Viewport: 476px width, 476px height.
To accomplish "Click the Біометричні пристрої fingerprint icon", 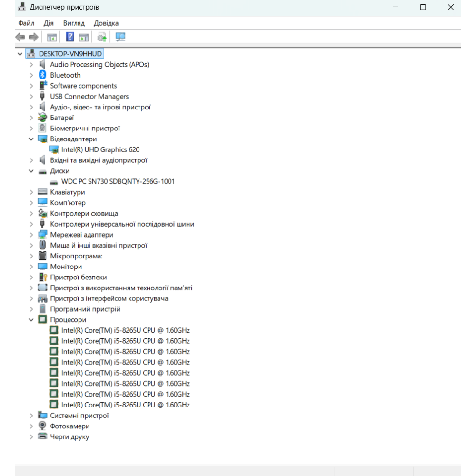I will [42, 128].
